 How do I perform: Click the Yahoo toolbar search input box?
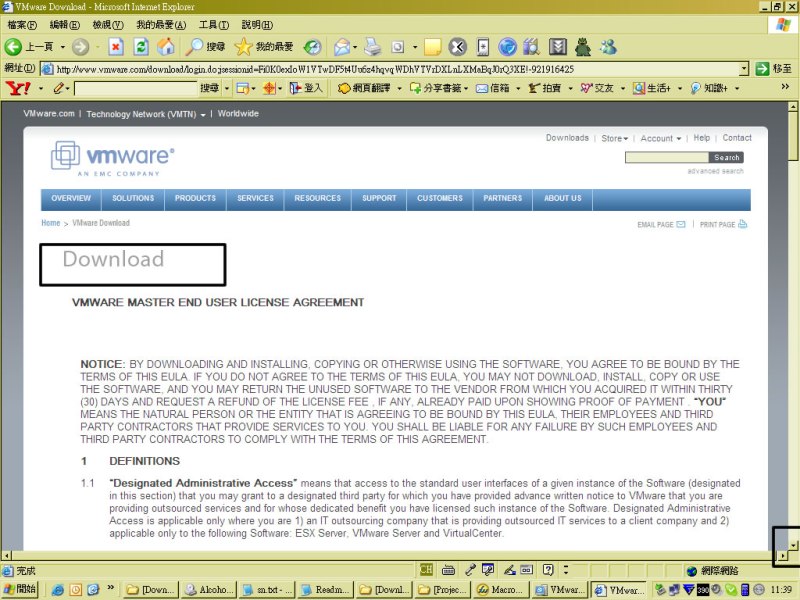(x=136, y=89)
